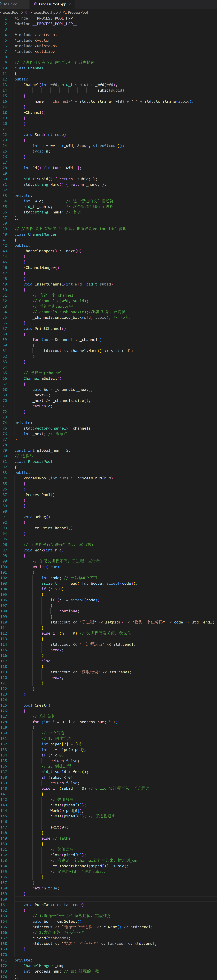Click the '#include <iostream>' line

[36, 35]
